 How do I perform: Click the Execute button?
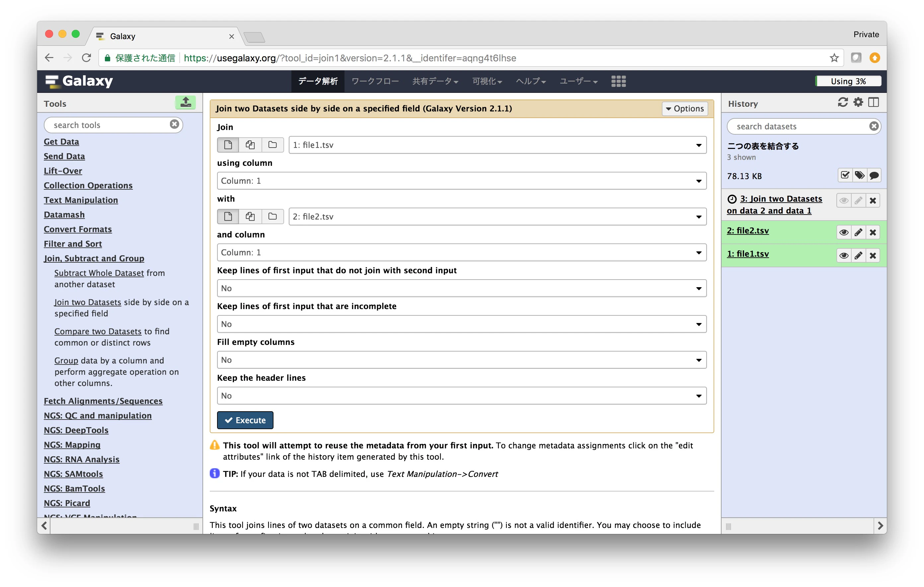pyautogui.click(x=245, y=420)
